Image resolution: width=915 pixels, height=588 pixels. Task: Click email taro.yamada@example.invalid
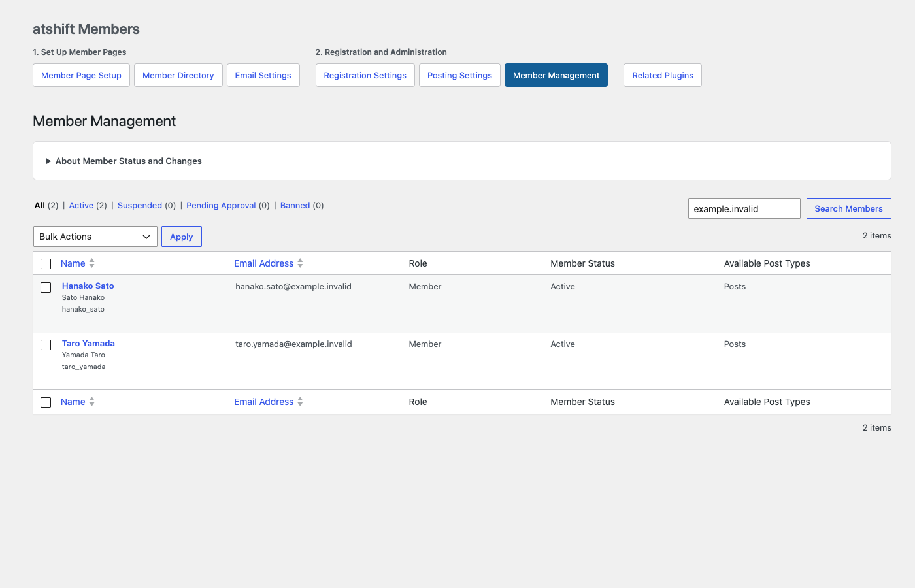pyautogui.click(x=293, y=344)
